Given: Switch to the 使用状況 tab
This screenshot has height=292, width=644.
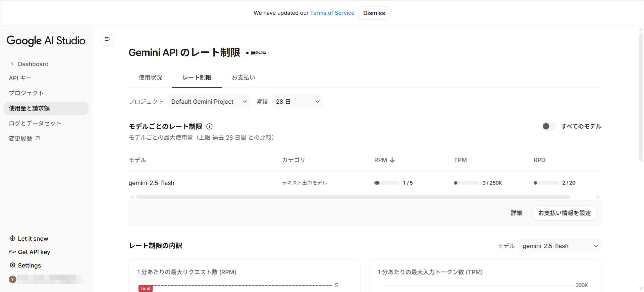Looking at the screenshot, I should coord(150,78).
